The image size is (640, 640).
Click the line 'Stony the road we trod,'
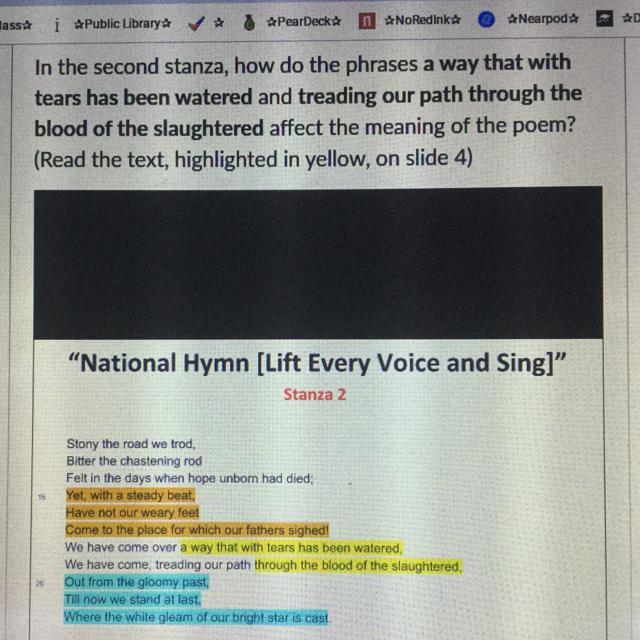pos(131,444)
